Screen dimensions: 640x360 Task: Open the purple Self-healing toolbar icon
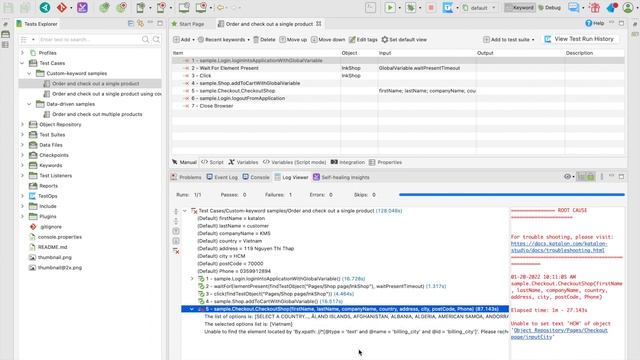[82, 7]
